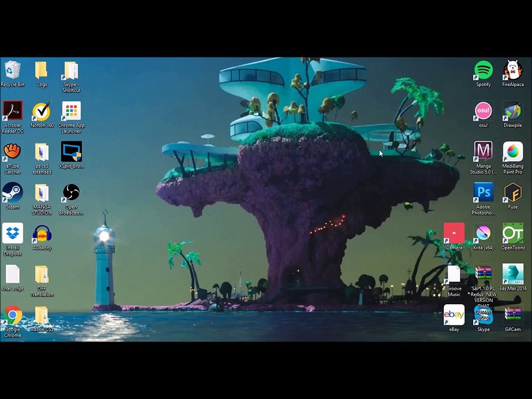Open the OpenToonz icon
532x399 pixels.
pos(513,233)
